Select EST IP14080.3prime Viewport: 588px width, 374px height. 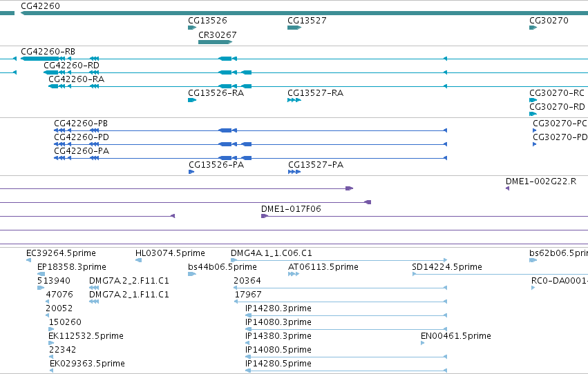346,329
